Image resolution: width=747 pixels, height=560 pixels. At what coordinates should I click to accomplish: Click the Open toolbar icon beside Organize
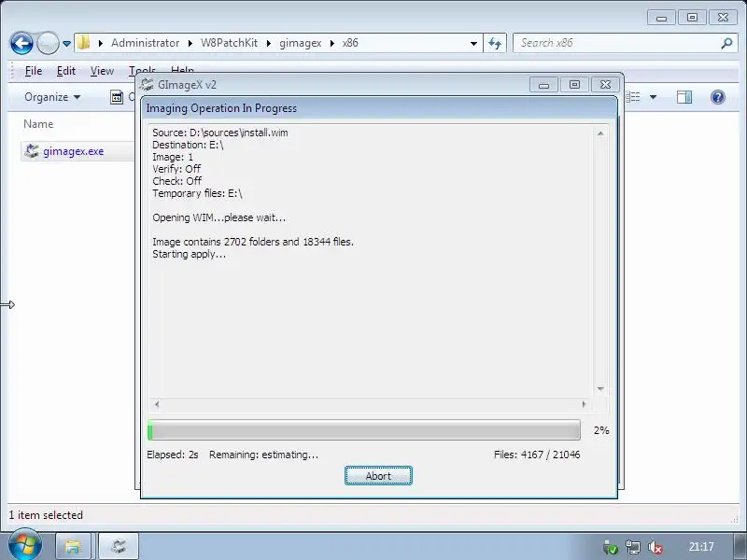(x=117, y=97)
